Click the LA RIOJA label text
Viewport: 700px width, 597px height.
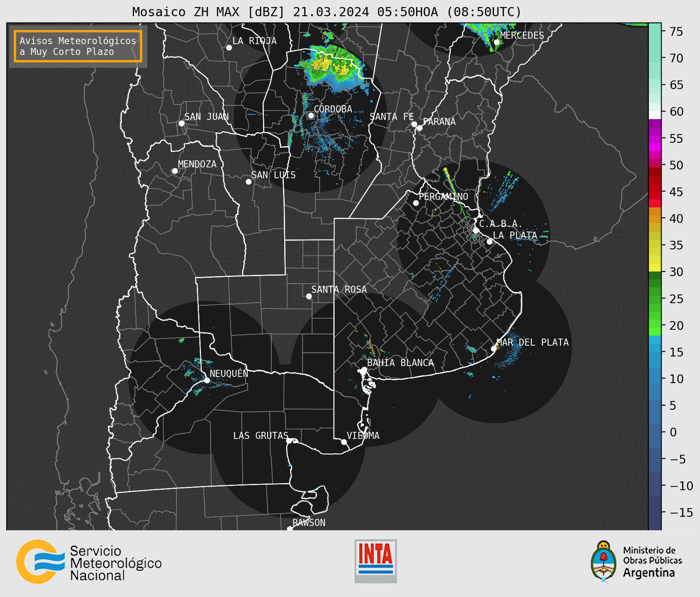254,41
